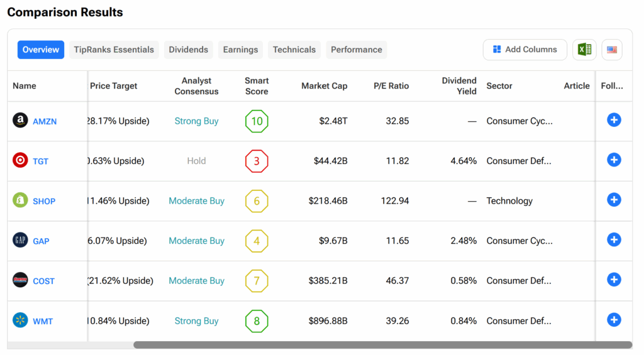644x355 pixels.
Task: Click the US flag country selector
Action: coord(611,50)
